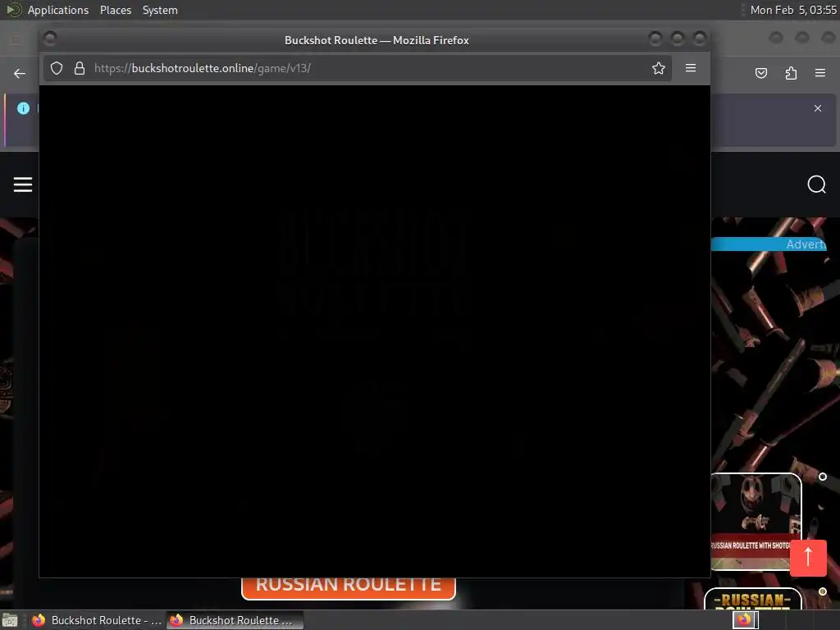840x630 pixels.
Task: Bookmark this page with the star icon
Action: coord(659,68)
